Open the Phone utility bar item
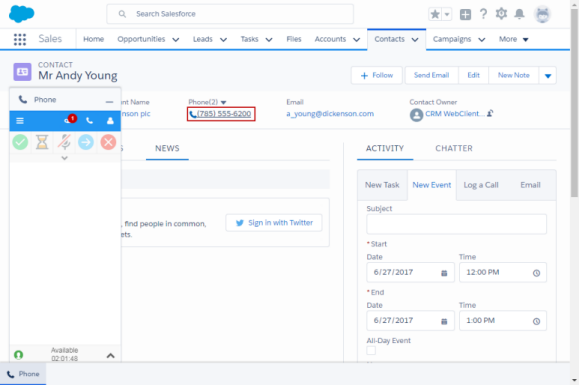 tap(23, 374)
